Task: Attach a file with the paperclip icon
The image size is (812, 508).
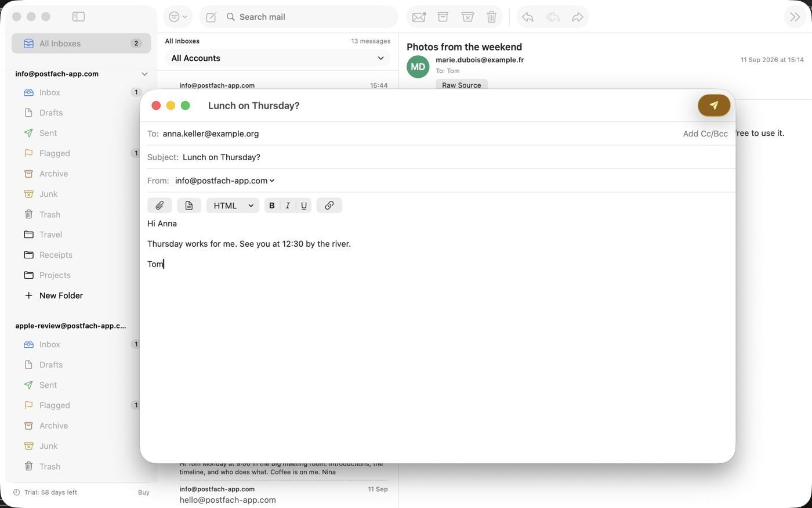Action: coord(159,206)
